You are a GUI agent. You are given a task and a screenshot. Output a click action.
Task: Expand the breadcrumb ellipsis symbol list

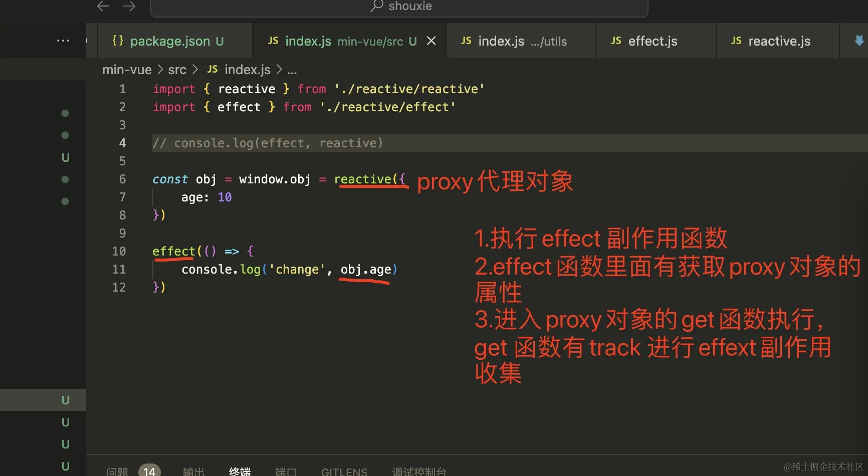coord(292,70)
